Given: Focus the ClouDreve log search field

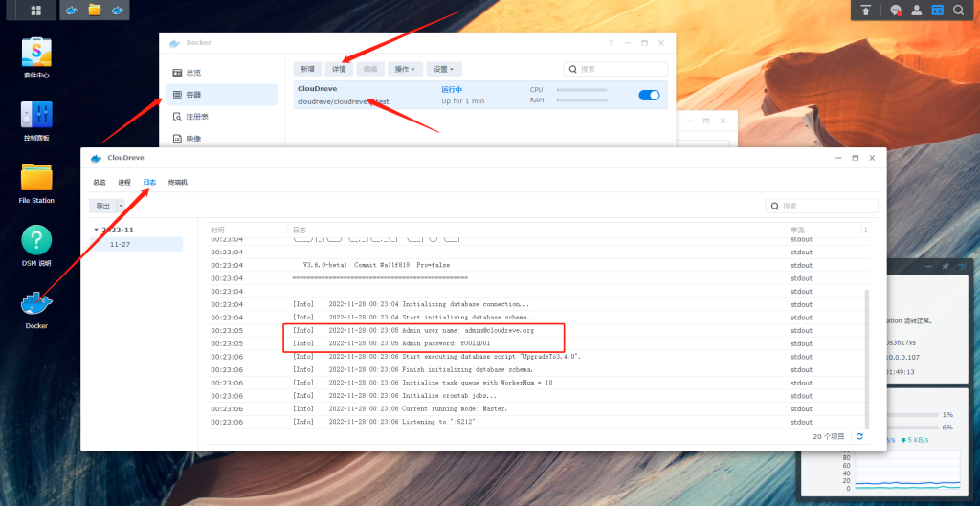Looking at the screenshot, I should click(x=822, y=206).
